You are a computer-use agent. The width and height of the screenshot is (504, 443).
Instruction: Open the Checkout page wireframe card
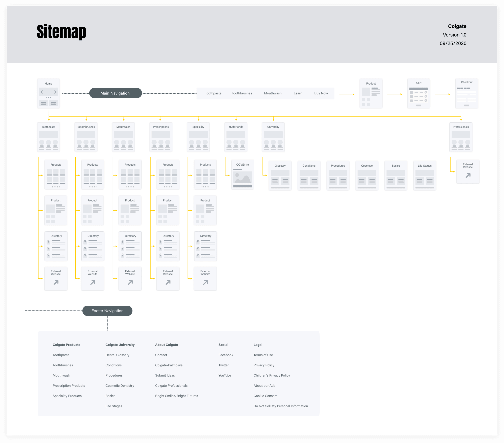point(467,93)
